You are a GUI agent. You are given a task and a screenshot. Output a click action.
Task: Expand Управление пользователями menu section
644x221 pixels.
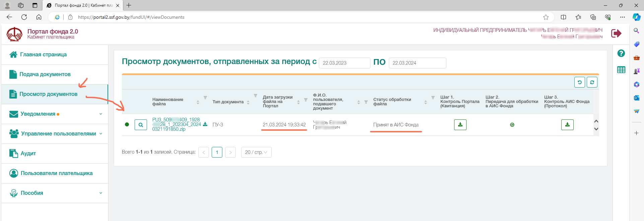pos(101,134)
